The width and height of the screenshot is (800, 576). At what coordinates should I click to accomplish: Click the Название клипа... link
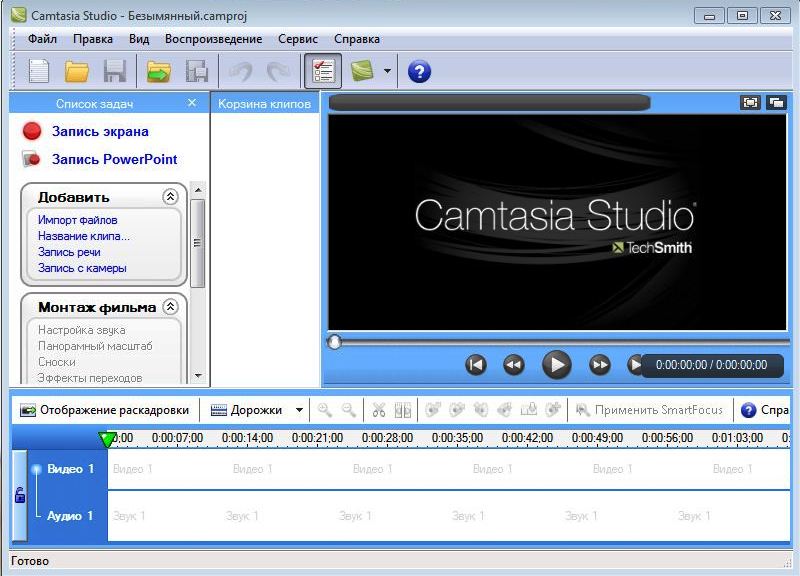tap(84, 236)
